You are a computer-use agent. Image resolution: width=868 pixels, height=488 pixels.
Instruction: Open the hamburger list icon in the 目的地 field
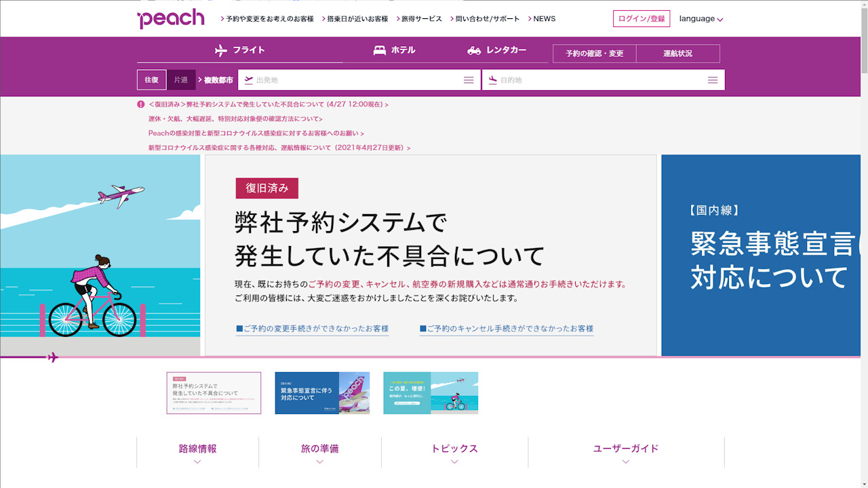[712, 79]
